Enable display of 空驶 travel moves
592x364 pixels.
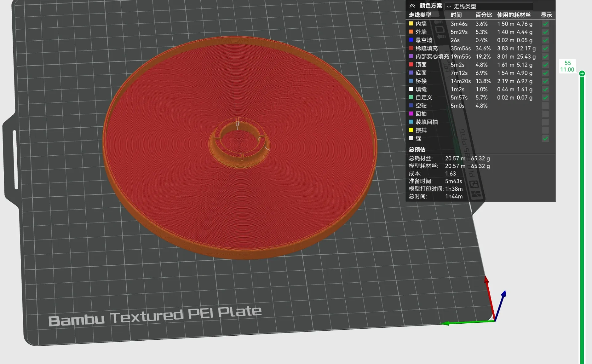545,106
